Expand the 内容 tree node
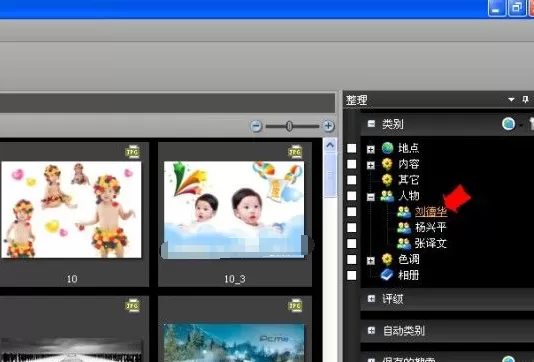The image size is (534, 362). coord(371,165)
